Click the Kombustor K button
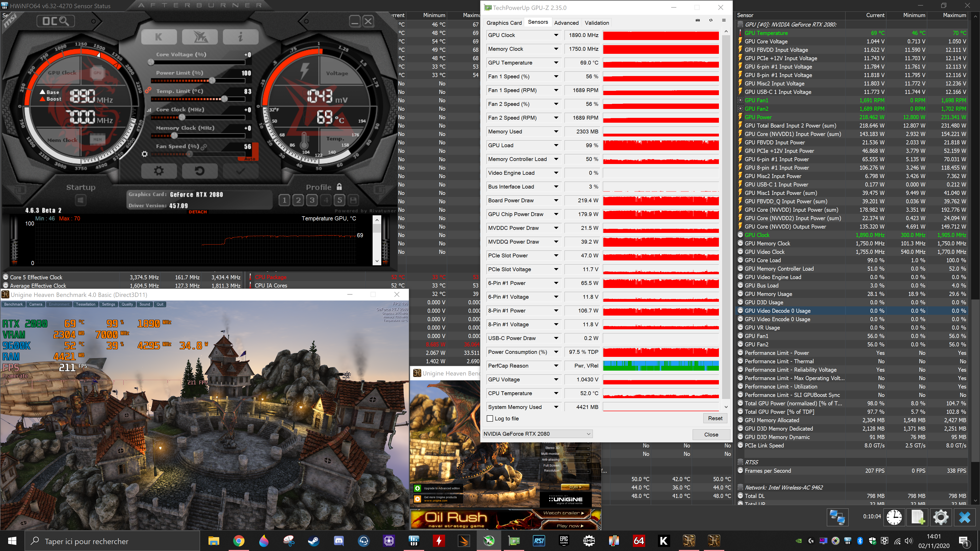980x551 pixels. [159, 37]
